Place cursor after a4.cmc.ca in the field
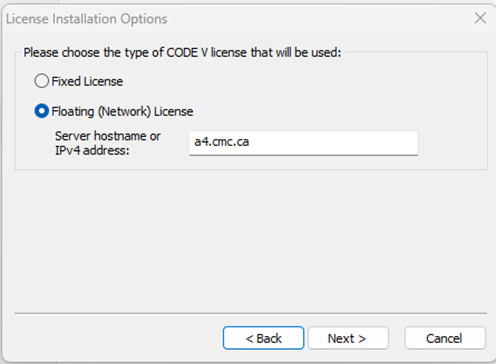The image size is (496, 364). click(250, 142)
